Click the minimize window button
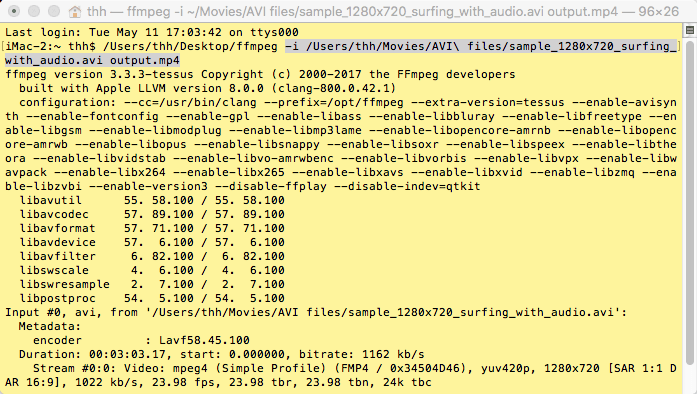Image resolution: width=697 pixels, height=394 pixels. 34,11
